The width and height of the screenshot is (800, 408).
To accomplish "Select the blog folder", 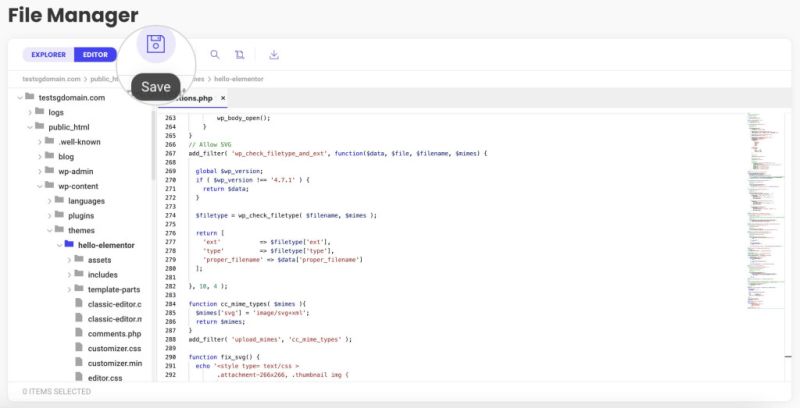I will [x=66, y=157].
